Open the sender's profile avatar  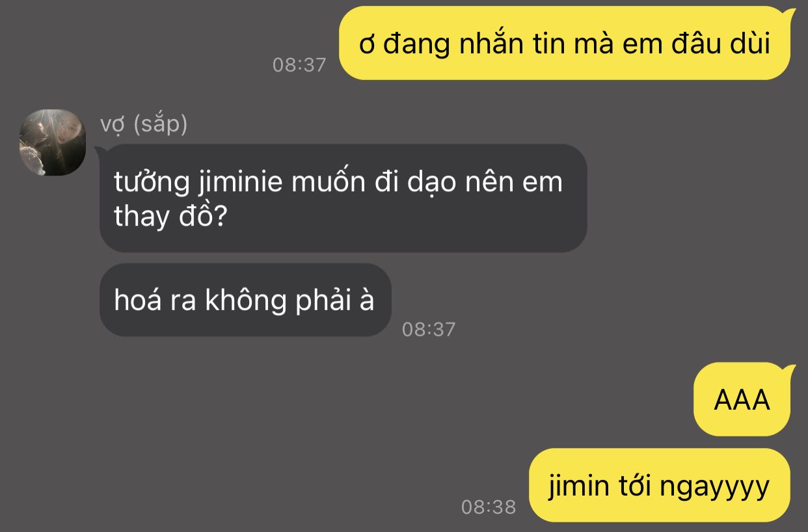(x=53, y=142)
